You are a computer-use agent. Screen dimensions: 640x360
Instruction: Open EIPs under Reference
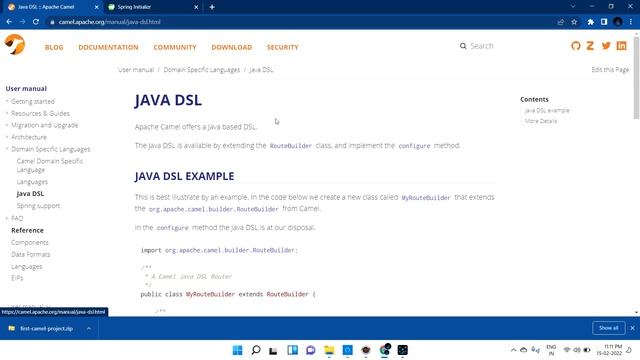click(x=17, y=278)
